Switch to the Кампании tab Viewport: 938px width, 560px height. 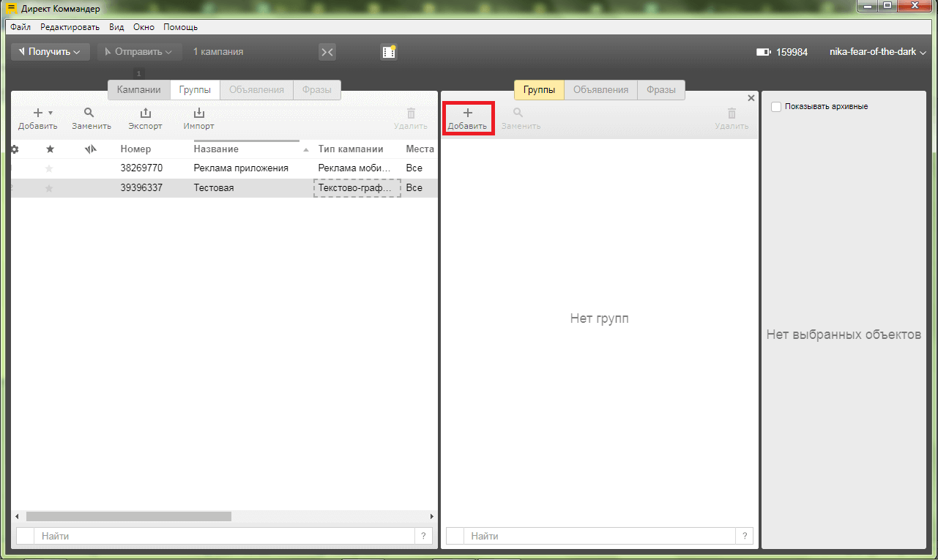pyautogui.click(x=138, y=90)
